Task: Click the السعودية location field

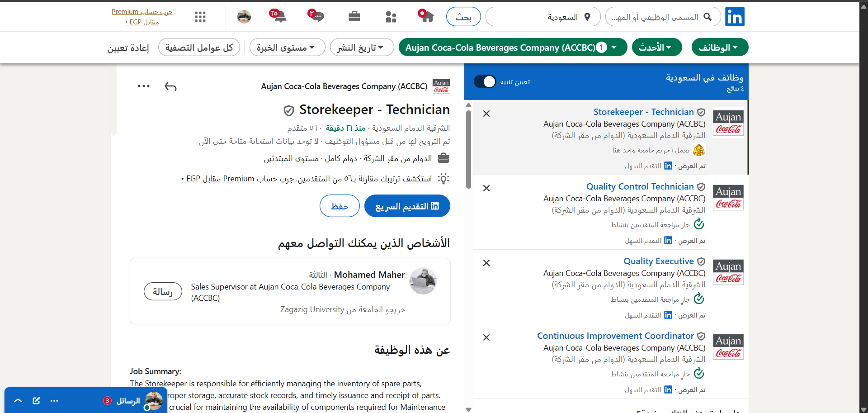Action: (x=543, y=17)
